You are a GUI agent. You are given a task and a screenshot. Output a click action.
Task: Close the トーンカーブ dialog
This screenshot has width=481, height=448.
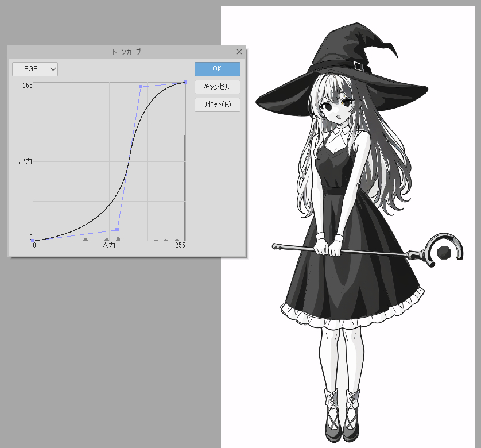[239, 52]
